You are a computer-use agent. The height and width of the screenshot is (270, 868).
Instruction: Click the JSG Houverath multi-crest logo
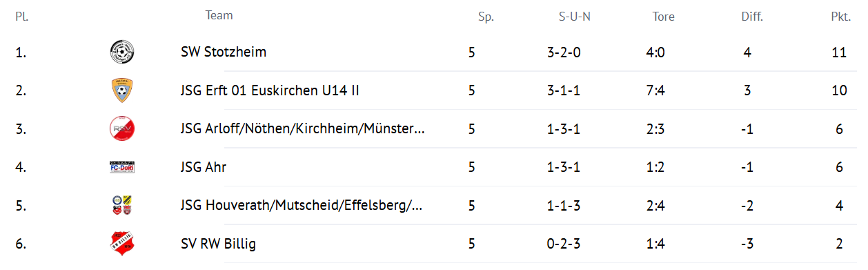122,205
